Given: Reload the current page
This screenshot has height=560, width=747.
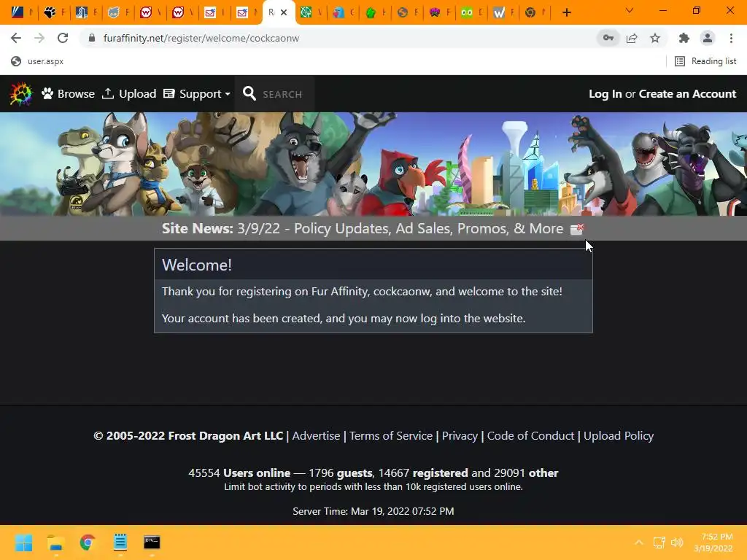Looking at the screenshot, I should click(x=63, y=38).
